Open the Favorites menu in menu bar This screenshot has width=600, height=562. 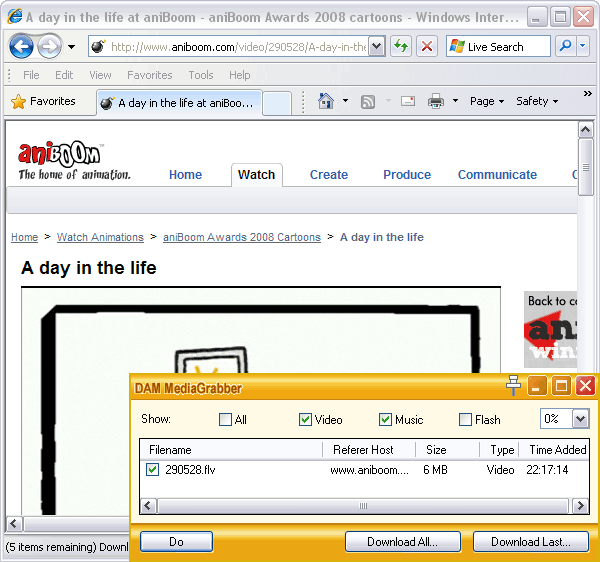pos(150,75)
